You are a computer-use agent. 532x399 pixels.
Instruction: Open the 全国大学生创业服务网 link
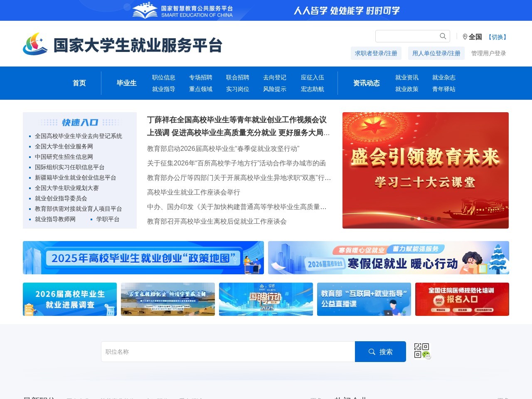64,146
